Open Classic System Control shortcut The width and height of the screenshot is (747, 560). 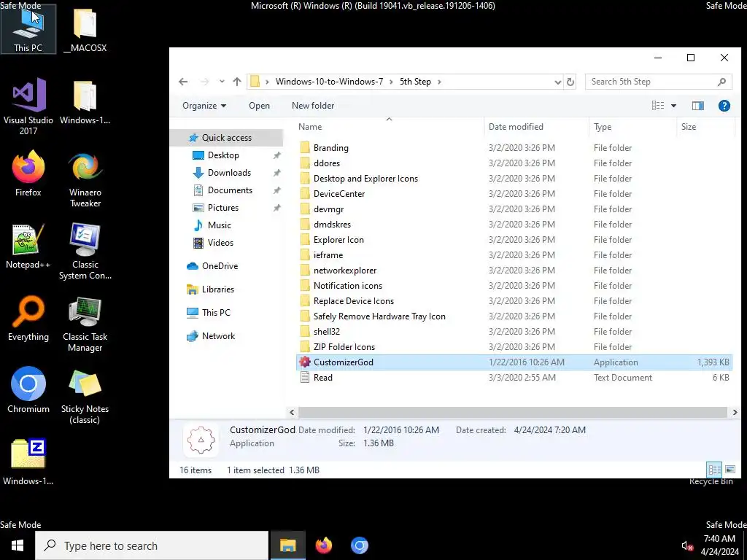click(85, 251)
